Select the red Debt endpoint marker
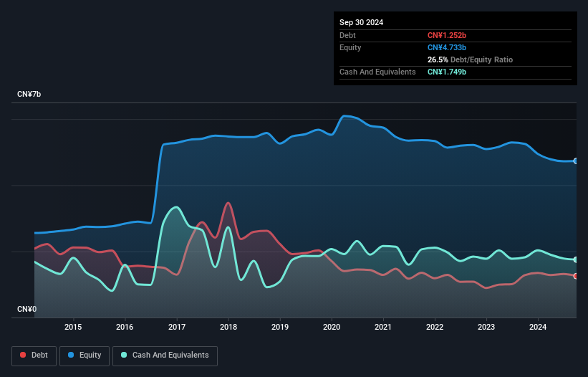 [576, 276]
